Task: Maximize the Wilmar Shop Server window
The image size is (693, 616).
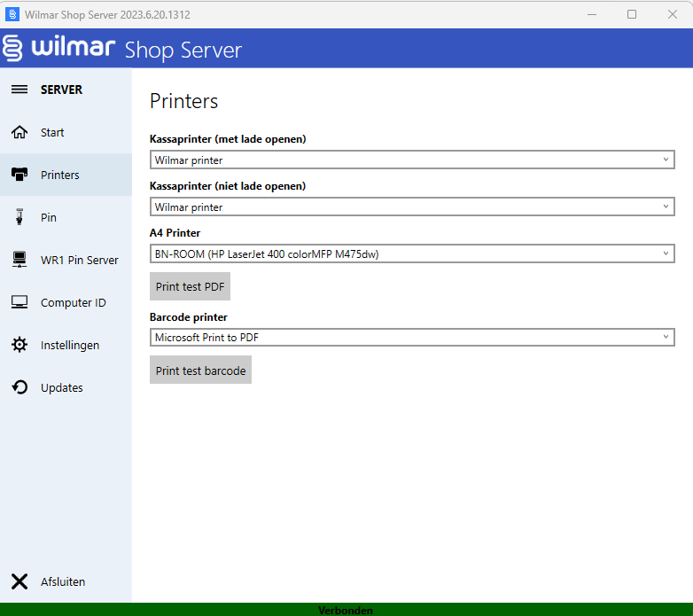Action: 632,14
